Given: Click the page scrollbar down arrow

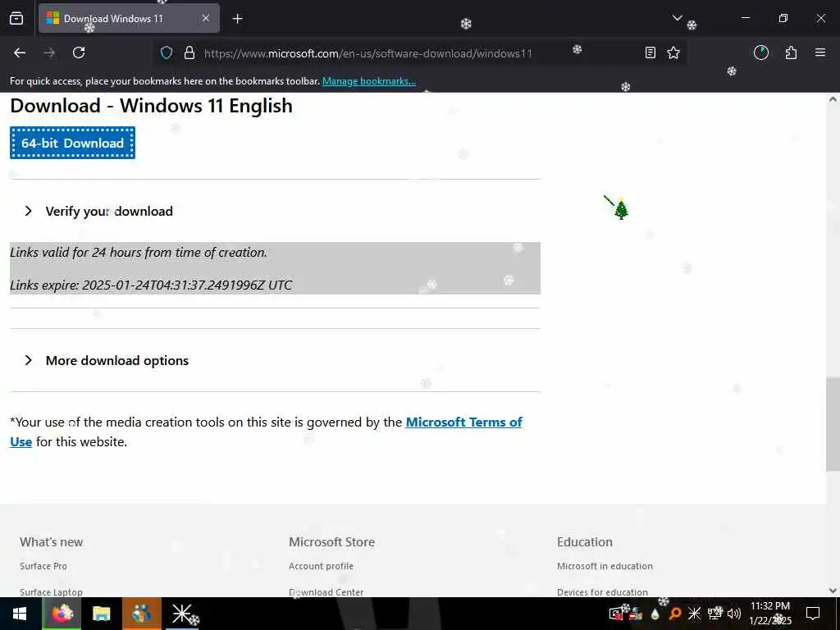Looking at the screenshot, I should (833, 591).
